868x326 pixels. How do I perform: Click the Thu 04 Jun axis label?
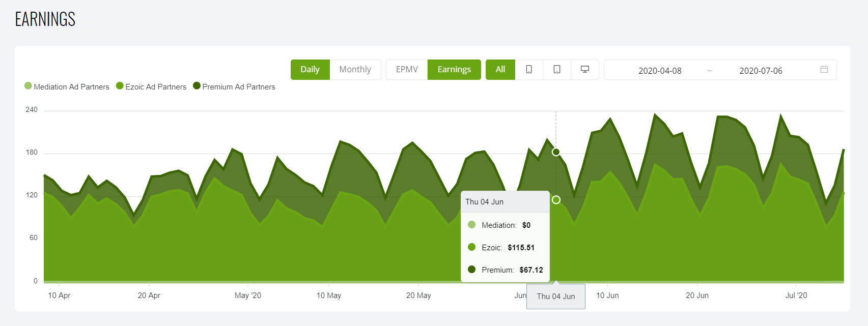pyautogui.click(x=556, y=297)
